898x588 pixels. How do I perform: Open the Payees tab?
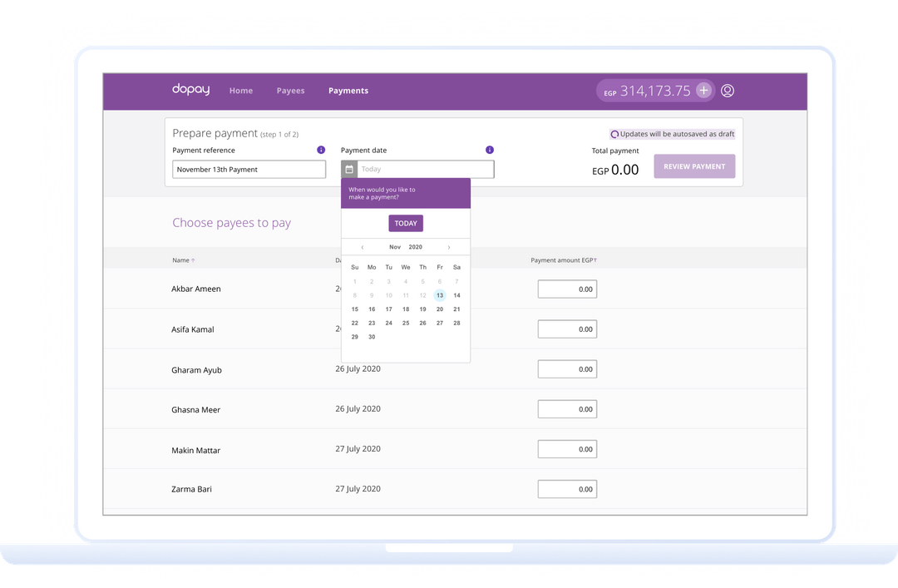click(290, 91)
